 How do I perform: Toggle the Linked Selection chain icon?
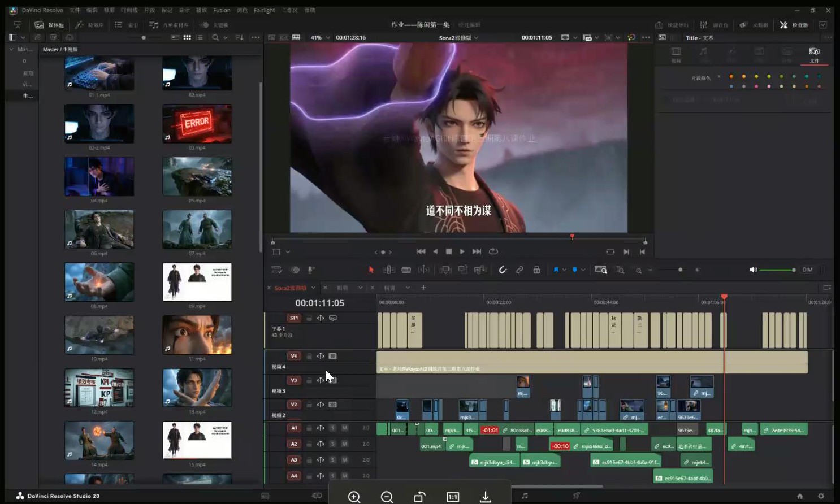519,270
